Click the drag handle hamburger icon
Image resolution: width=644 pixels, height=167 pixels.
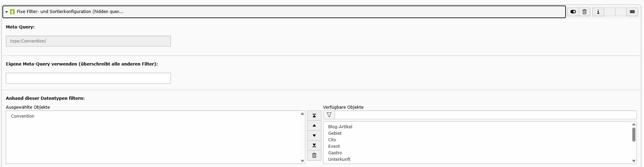coord(632,12)
